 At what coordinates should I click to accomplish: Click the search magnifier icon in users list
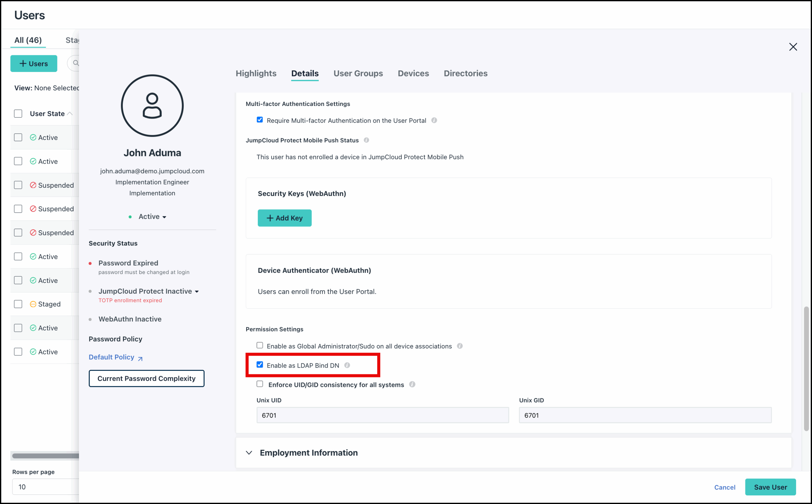coord(76,63)
